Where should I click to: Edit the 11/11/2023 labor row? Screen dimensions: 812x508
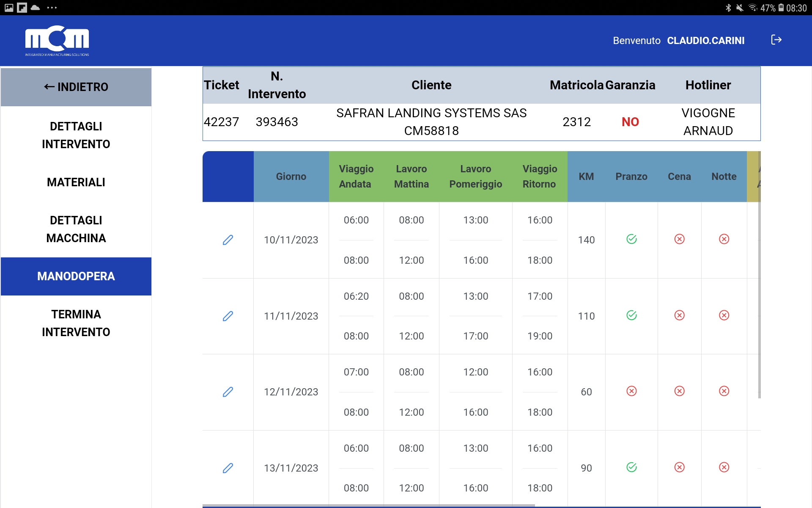point(228,316)
